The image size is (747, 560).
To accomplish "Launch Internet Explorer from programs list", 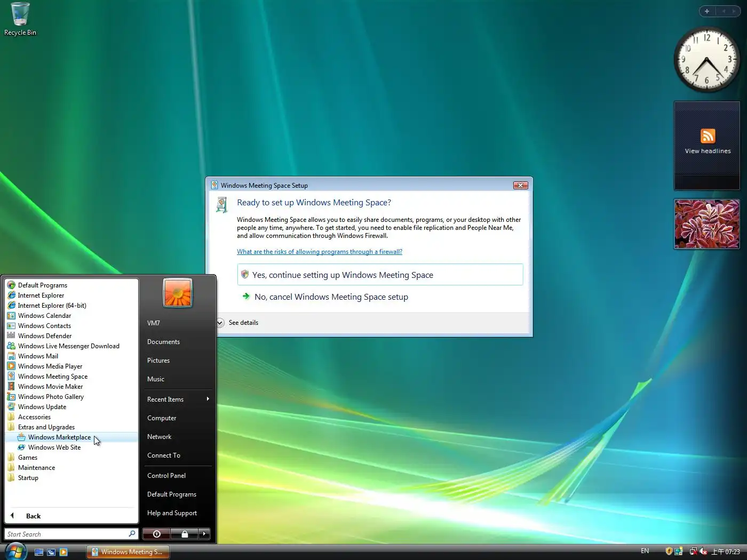I will pos(71,295).
